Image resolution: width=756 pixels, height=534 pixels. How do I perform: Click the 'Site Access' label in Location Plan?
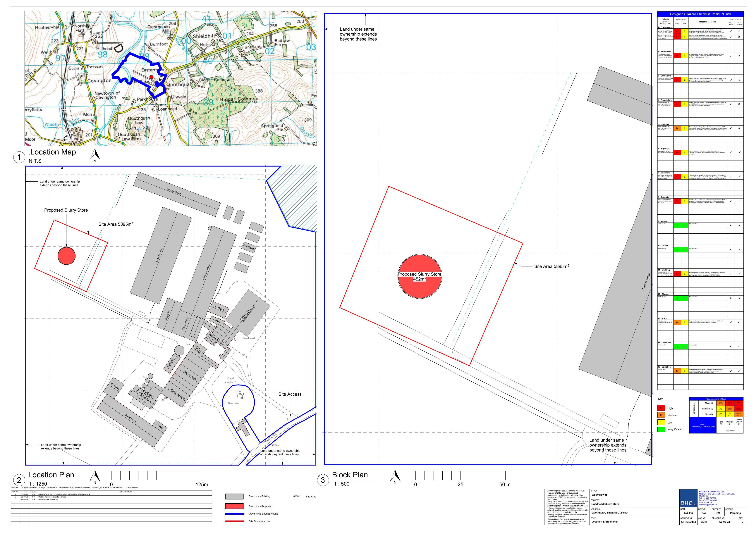pyautogui.click(x=290, y=394)
